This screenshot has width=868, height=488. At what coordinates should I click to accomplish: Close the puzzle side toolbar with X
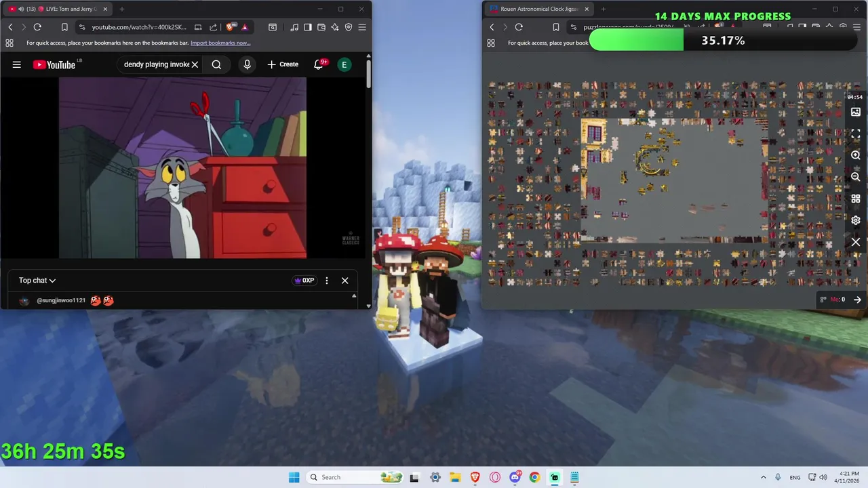point(856,242)
